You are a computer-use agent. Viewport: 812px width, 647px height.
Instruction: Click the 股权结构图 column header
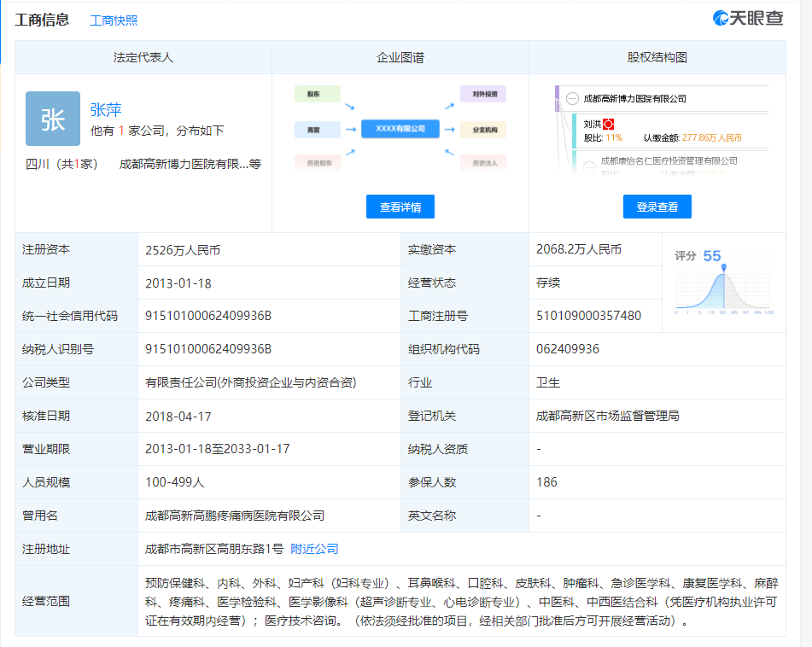point(657,57)
